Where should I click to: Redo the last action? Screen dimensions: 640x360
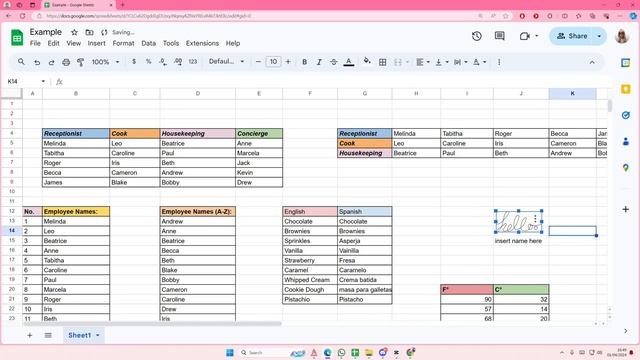[x=51, y=62]
